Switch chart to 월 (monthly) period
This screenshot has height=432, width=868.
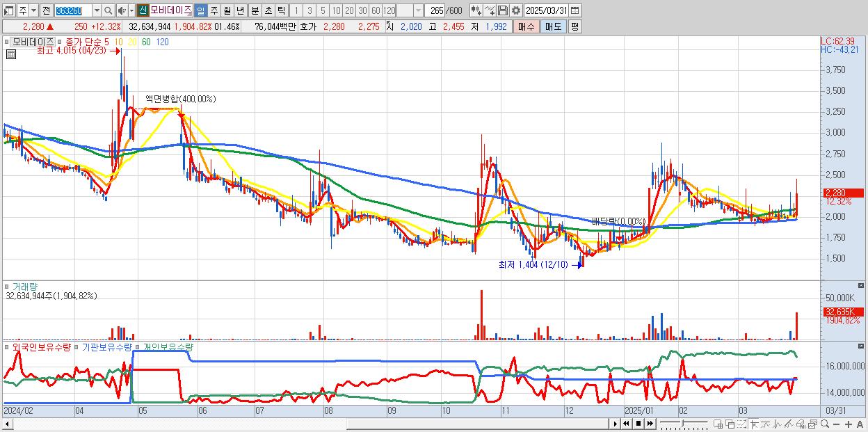227,10
